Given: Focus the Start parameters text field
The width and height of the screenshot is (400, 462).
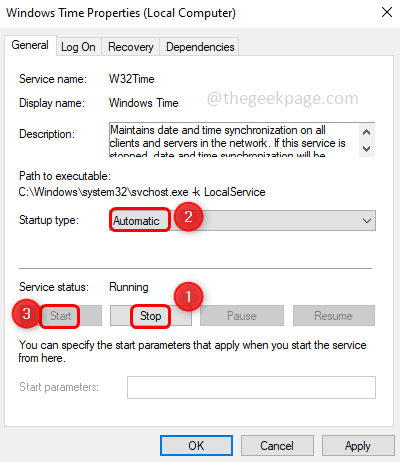Looking at the screenshot, I should coord(251,387).
